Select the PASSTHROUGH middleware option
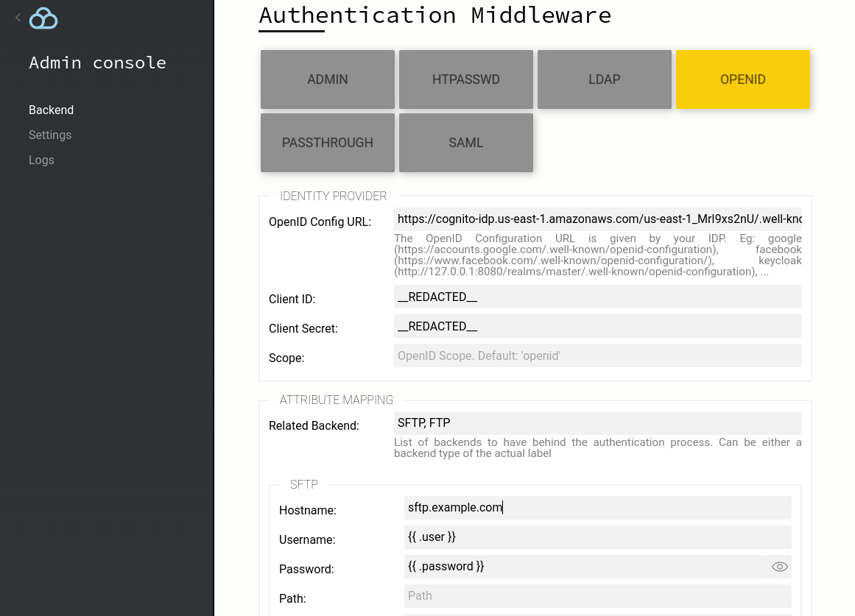The height and width of the screenshot is (616, 855). (x=328, y=143)
